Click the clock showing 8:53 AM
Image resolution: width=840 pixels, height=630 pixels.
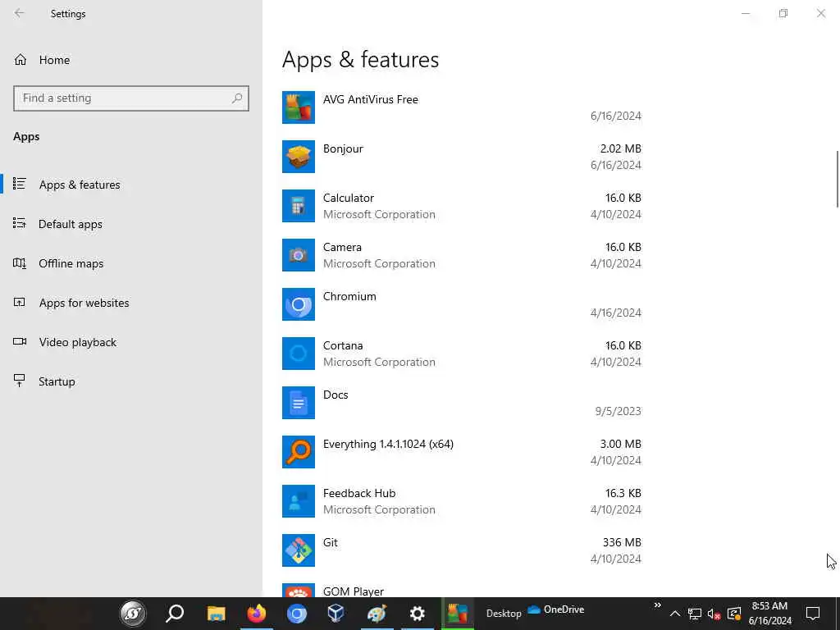point(769,614)
